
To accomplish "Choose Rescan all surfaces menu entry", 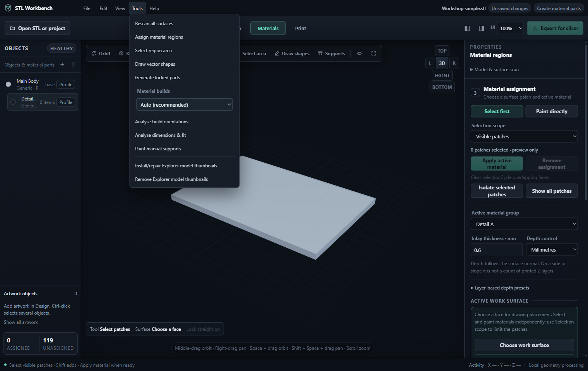I will (x=185, y=24).
